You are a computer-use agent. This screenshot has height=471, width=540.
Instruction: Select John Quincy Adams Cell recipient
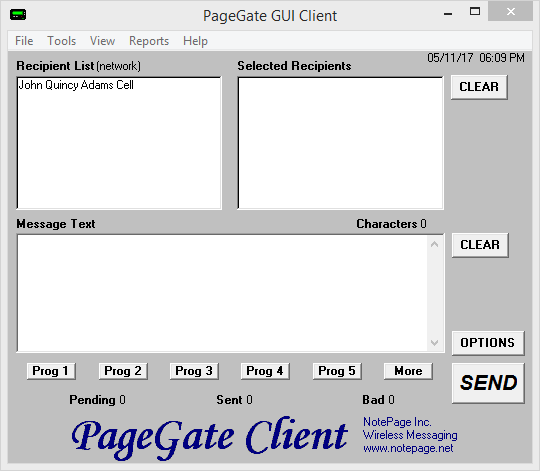(x=76, y=85)
